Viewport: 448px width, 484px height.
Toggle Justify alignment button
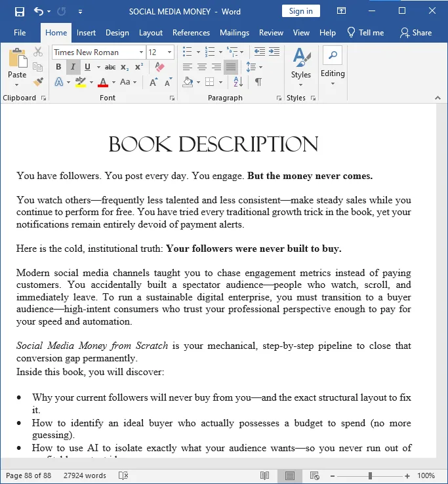(x=231, y=67)
